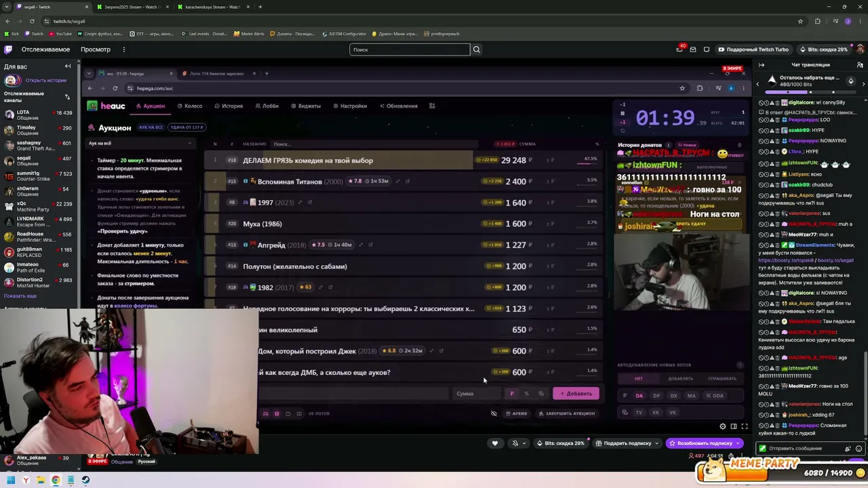The image size is (868, 488).
Task: Open Chrome from the Windows taskbar
Action: 56,480
